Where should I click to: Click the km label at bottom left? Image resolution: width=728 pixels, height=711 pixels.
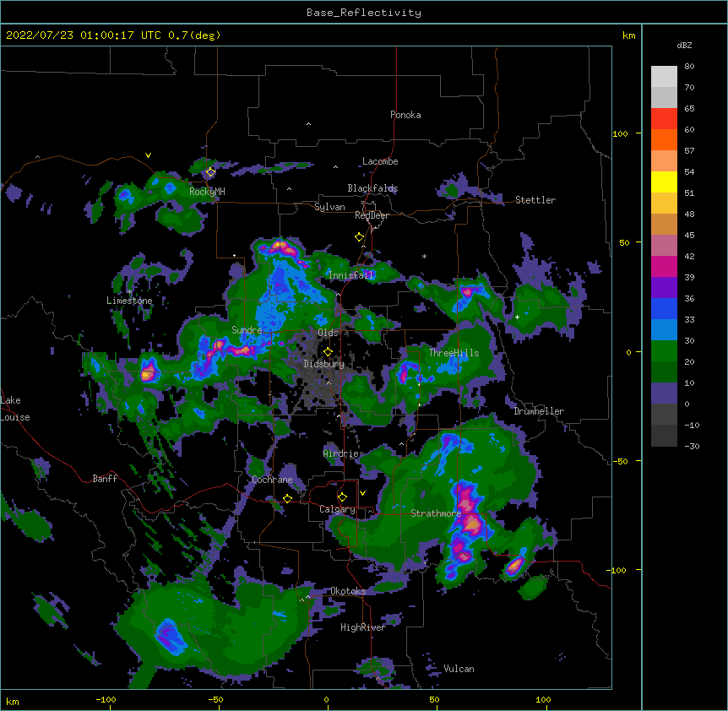pos(13,702)
